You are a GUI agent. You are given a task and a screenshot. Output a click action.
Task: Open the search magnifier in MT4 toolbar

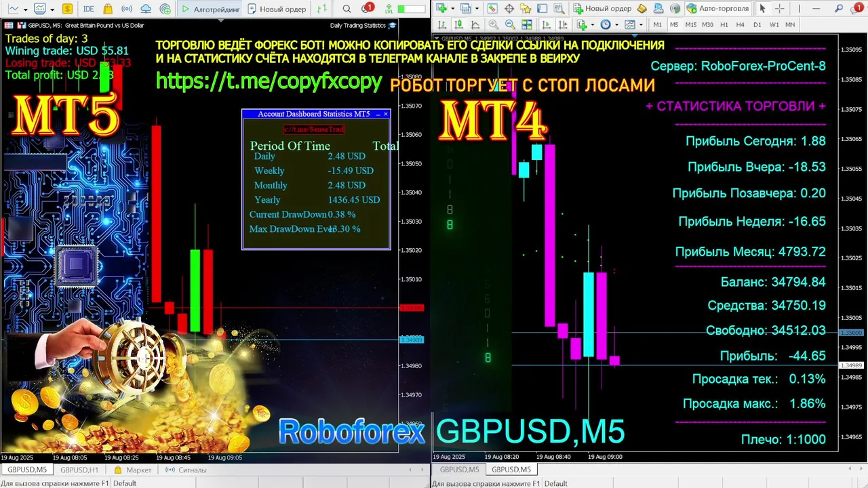[839, 8]
